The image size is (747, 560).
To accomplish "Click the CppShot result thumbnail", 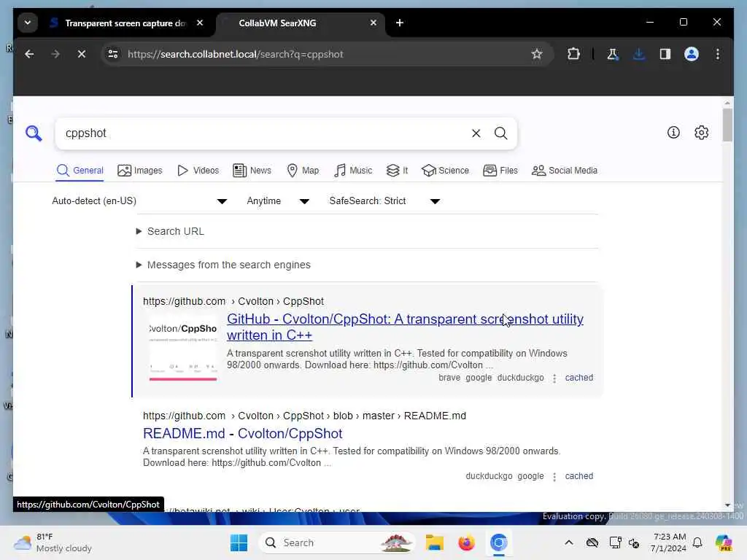I will coord(183,349).
